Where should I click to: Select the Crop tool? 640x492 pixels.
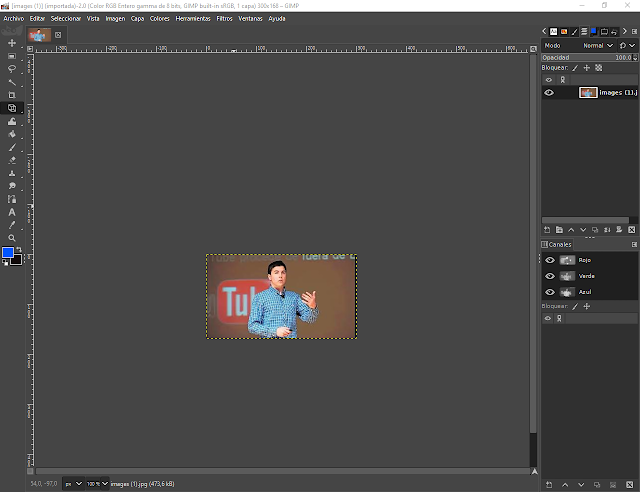tap(12, 95)
